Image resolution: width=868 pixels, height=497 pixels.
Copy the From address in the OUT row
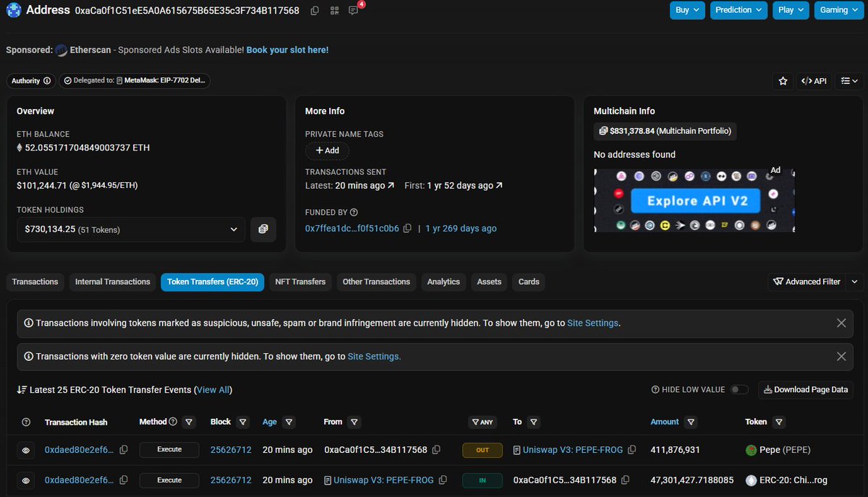point(436,450)
